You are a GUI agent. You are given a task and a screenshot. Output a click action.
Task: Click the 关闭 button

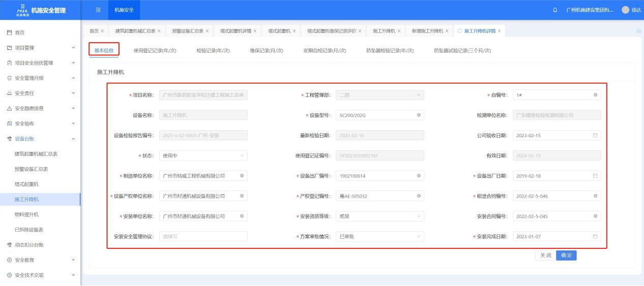coord(545,256)
